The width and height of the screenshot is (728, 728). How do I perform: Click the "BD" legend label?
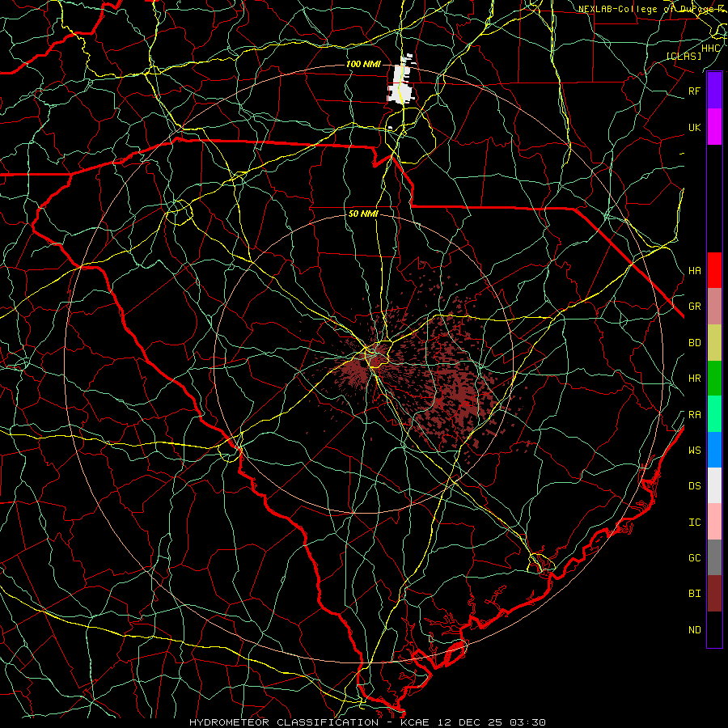click(694, 343)
